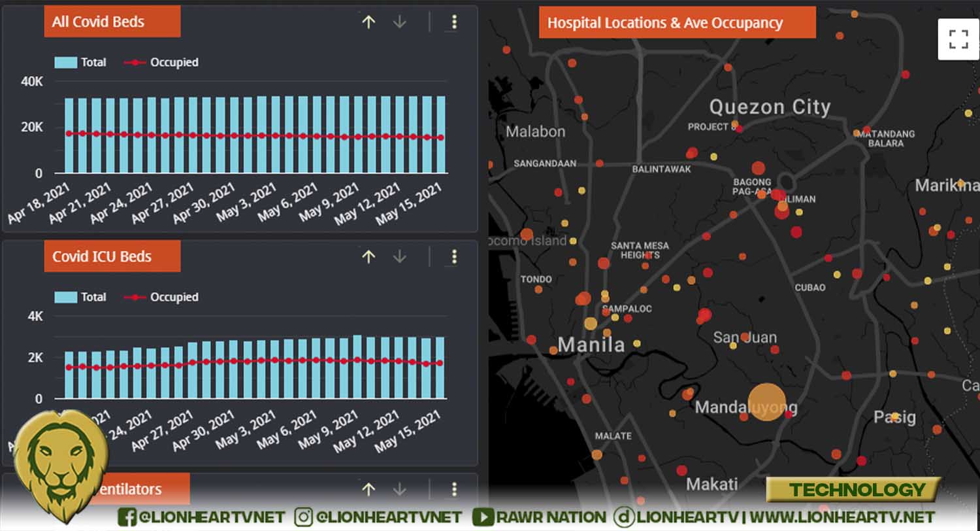Viewport: 980px width, 531px height.
Task: Click drill-up arrow in All Covid Beds chart
Action: (368, 22)
